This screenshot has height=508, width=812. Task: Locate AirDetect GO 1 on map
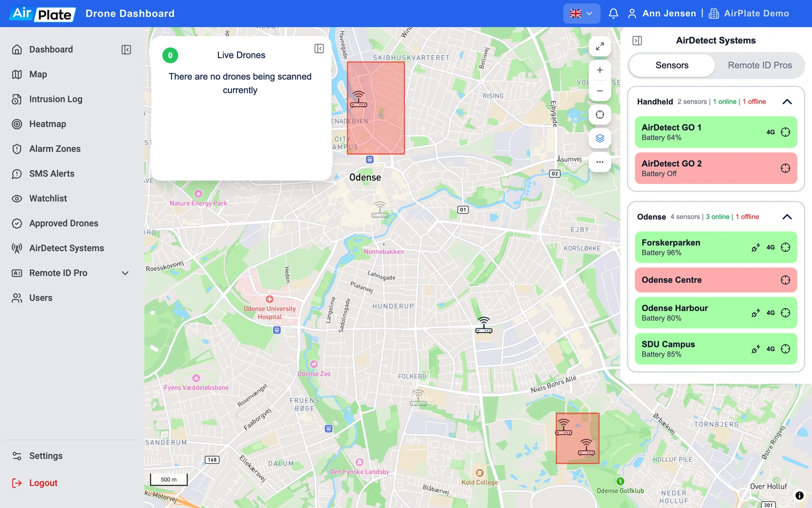point(785,132)
